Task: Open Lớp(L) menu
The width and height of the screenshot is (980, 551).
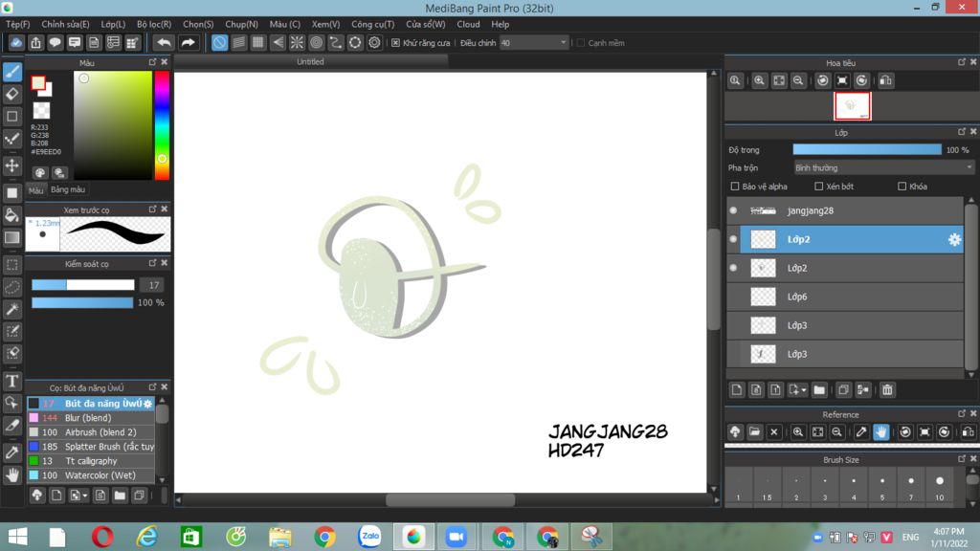Action: click(x=113, y=24)
